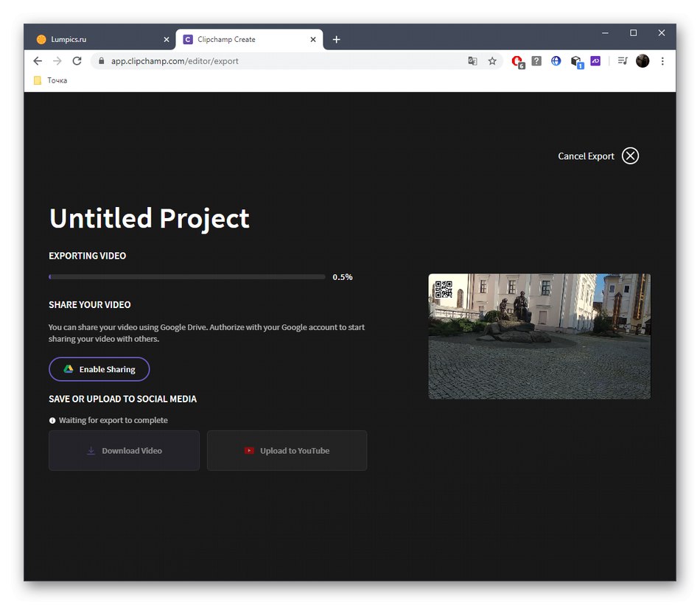Go back to the previous page
Image resolution: width=700 pixels, height=605 pixels.
tap(38, 60)
